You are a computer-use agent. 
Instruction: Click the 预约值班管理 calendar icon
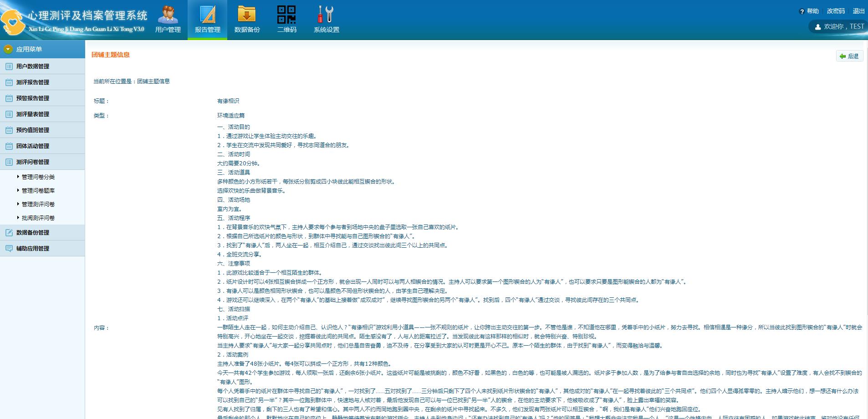pyautogui.click(x=9, y=130)
